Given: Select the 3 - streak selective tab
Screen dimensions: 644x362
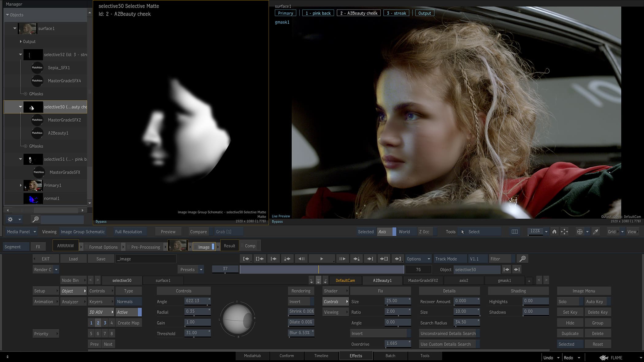Looking at the screenshot, I should click(396, 13).
